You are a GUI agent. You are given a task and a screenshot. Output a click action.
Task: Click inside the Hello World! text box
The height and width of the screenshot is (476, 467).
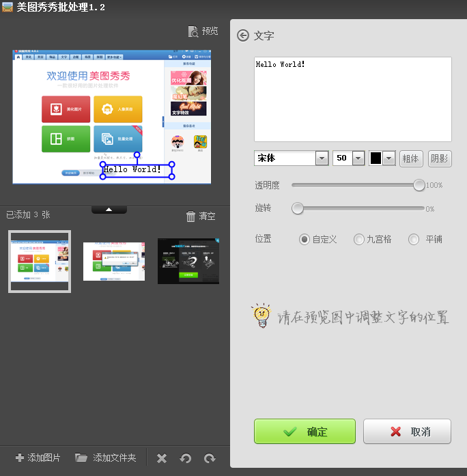[x=352, y=99]
